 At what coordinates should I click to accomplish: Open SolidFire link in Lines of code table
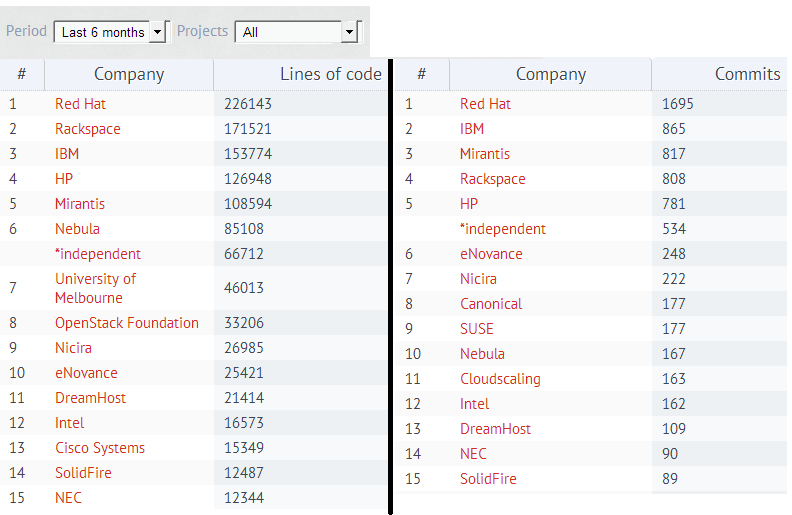pyautogui.click(x=83, y=473)
